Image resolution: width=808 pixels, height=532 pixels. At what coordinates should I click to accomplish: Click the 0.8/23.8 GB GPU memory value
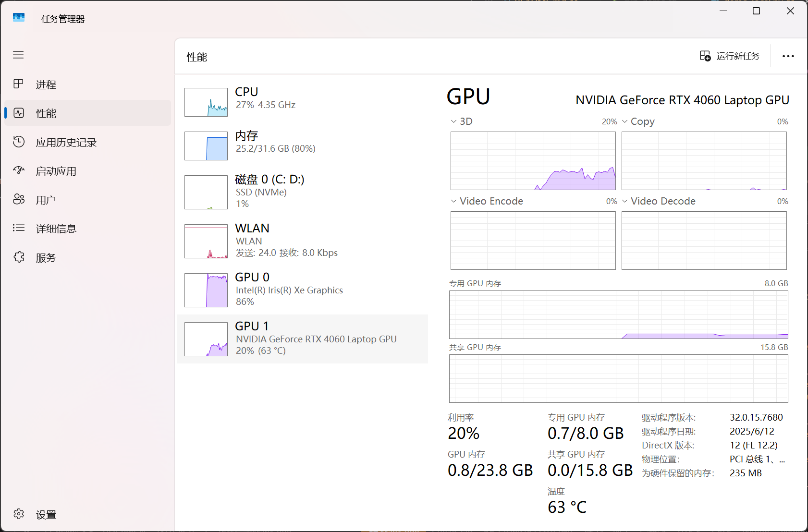click(x=490, y=470)
